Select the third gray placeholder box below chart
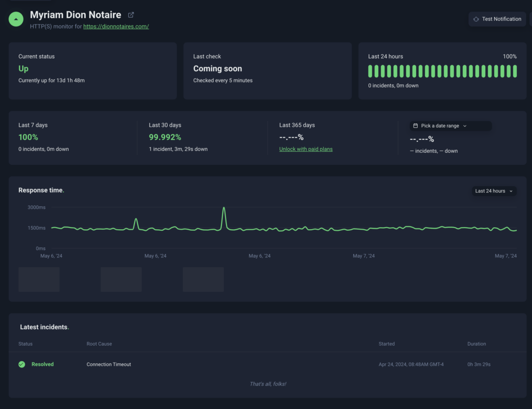Screen dimensions: 532x409 [x=203, y=280]
